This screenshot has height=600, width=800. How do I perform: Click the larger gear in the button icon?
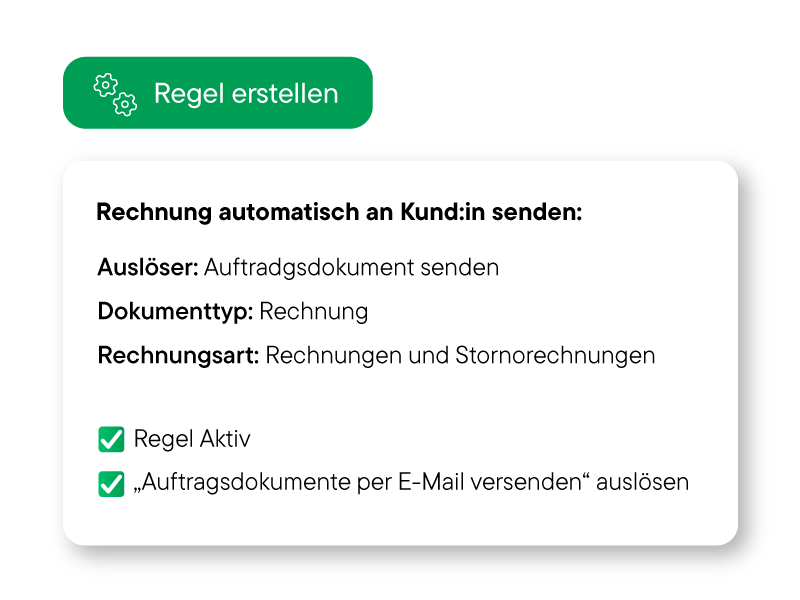tap(105, 86)
